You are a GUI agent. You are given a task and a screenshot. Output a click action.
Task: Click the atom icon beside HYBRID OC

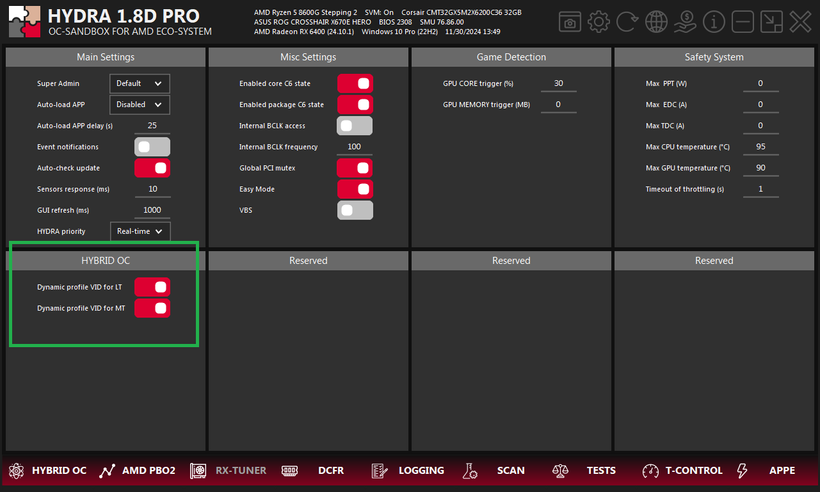pyautogui.click(x=16, y=471)
